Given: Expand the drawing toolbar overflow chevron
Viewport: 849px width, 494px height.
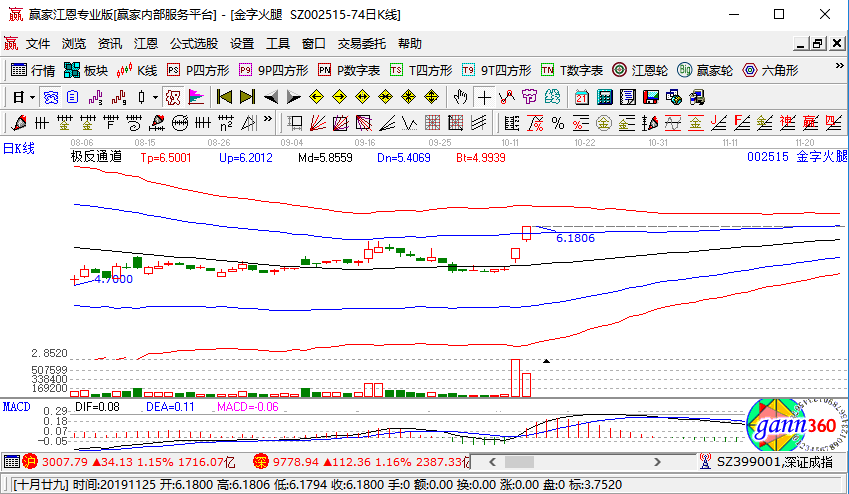Looking at the screenshot, I should coord(268,119).
